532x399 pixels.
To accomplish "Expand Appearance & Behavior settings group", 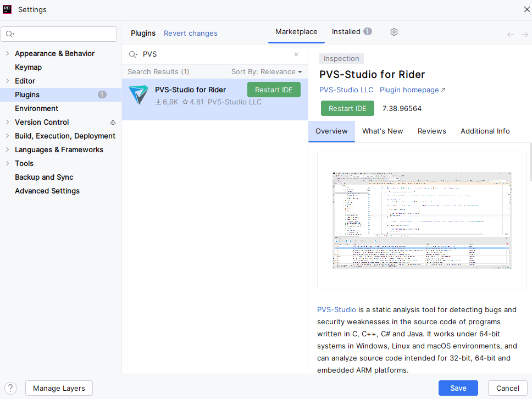I will [x=7, y=53].
